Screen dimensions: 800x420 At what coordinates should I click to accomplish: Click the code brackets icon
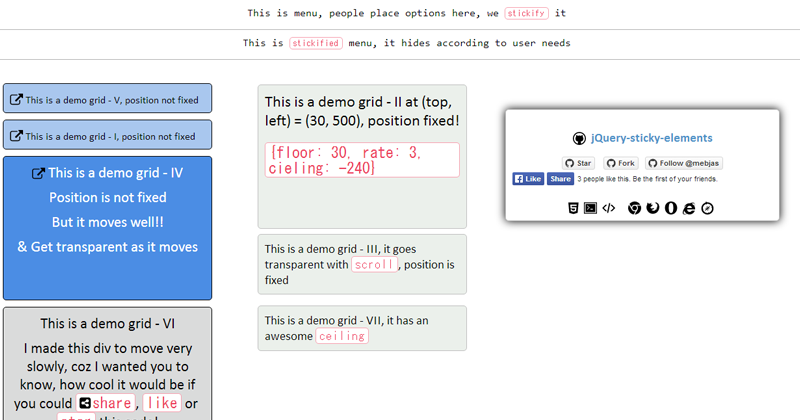coord(608,208)
